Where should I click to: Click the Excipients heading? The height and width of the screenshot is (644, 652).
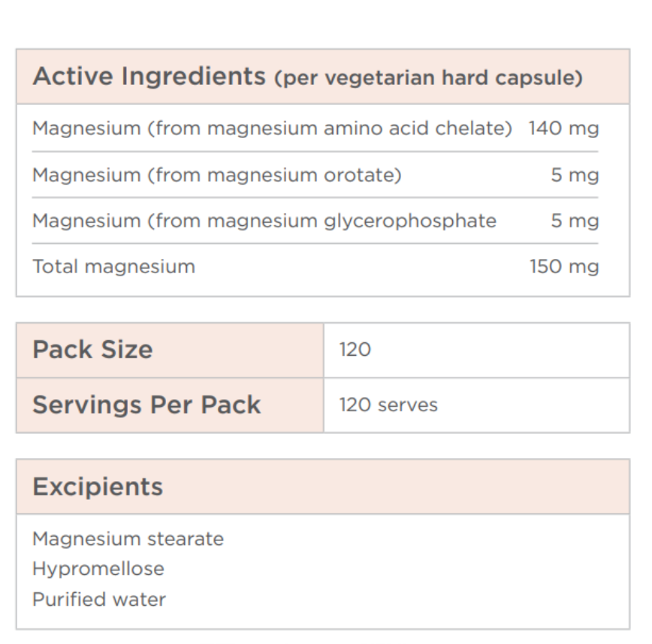pos(98,486)
